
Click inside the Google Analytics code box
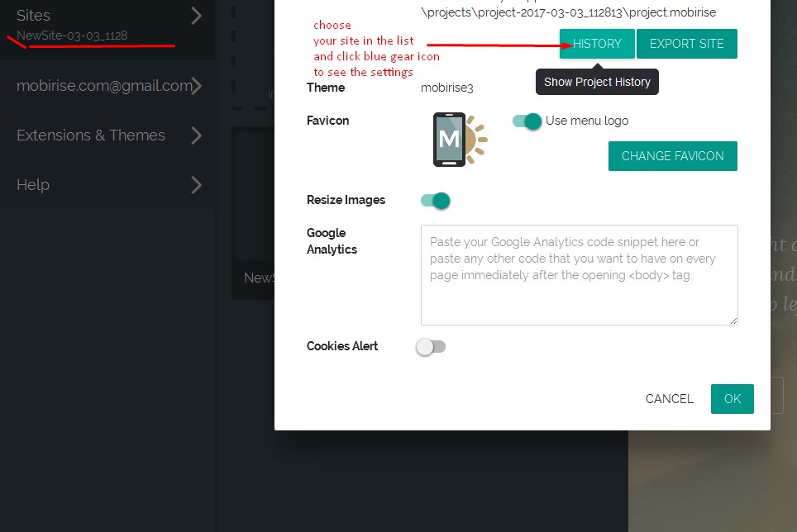579,274
